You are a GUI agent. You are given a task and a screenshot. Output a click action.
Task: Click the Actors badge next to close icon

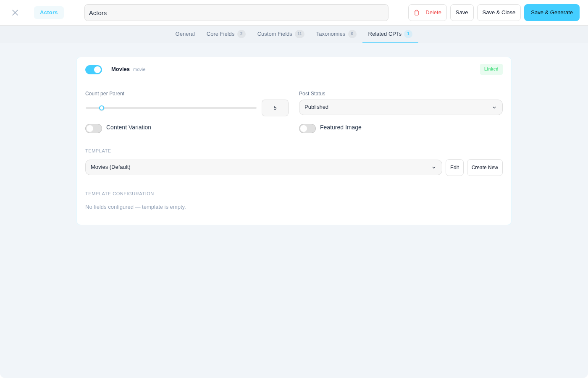point(49,12)
